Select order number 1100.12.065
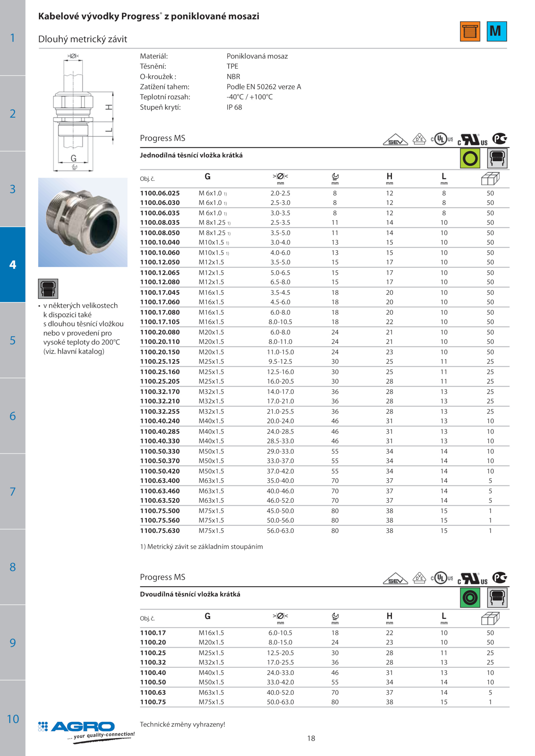 click(160, 273)
